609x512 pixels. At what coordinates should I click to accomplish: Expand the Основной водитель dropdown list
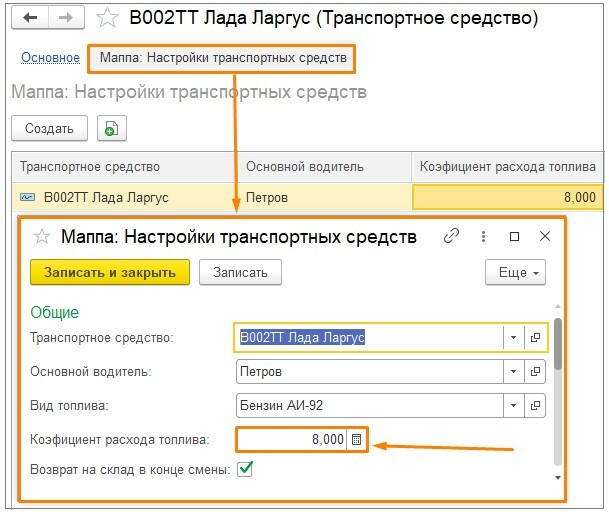coord(513,371)
